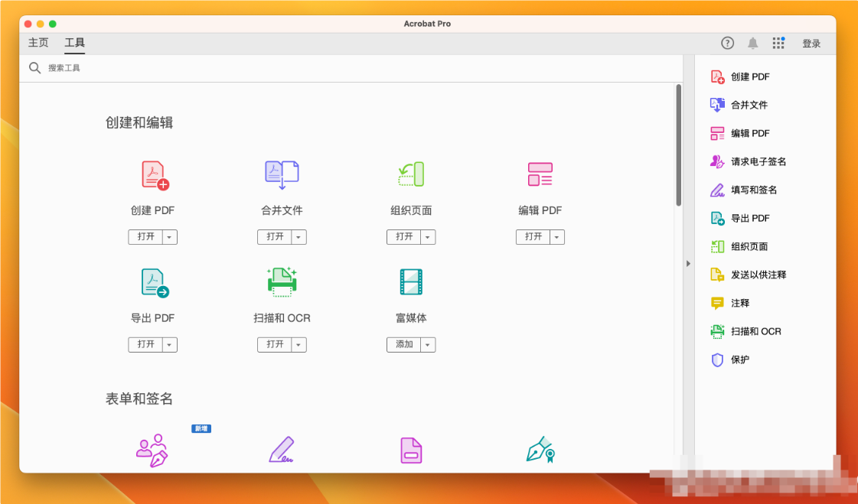The width and height of the screenshot is (858, 504).
Task: Click the 创建和编辑 section heading
Action: click(139, 123)
